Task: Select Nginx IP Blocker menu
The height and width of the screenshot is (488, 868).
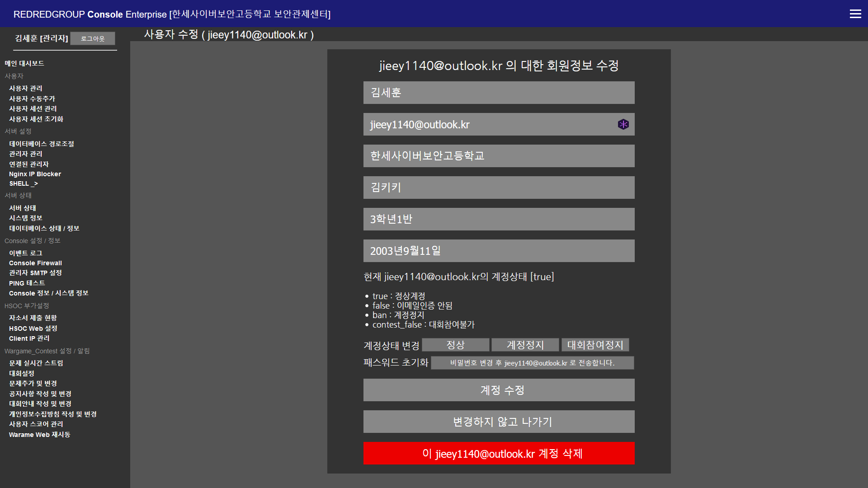Action: tap(35, 174)
